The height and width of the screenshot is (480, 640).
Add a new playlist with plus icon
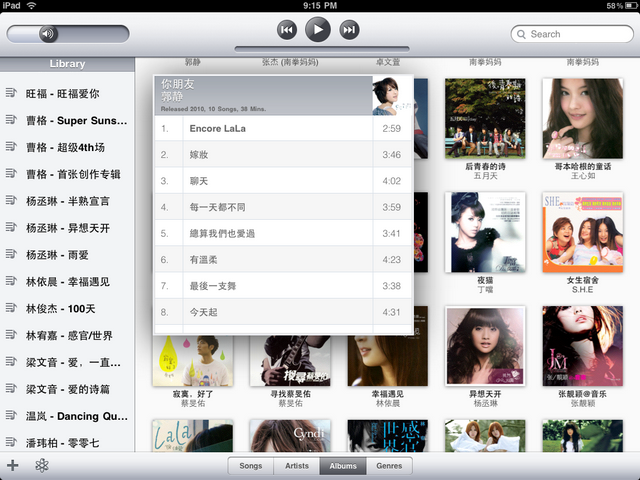tap(13, 465)
